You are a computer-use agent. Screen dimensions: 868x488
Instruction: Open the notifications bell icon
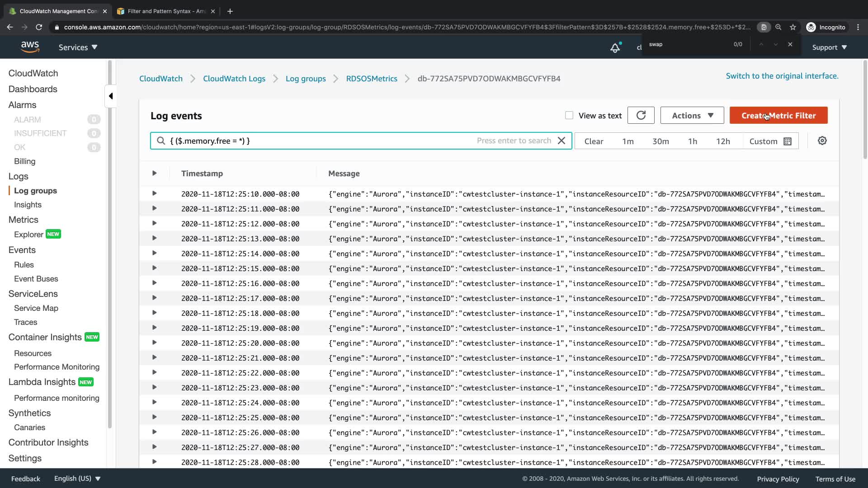coord(615,47)
